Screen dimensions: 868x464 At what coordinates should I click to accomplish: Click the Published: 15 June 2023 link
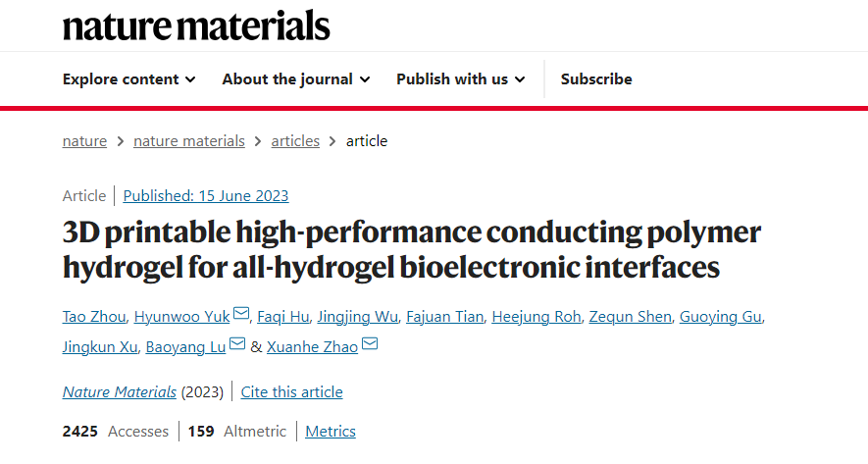[x=206, y=196]
